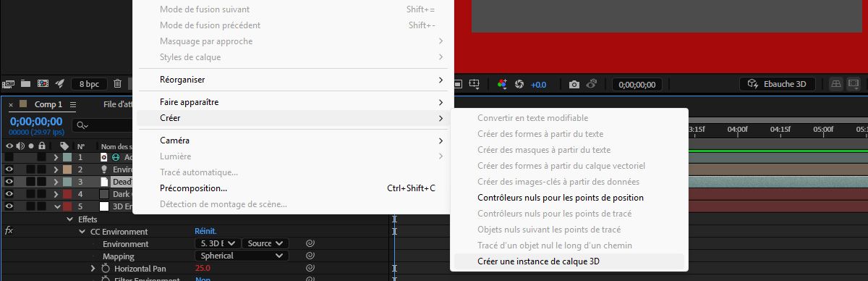
Task: Click the current time 0;00;00;00 display
Action: pos(36,122)
